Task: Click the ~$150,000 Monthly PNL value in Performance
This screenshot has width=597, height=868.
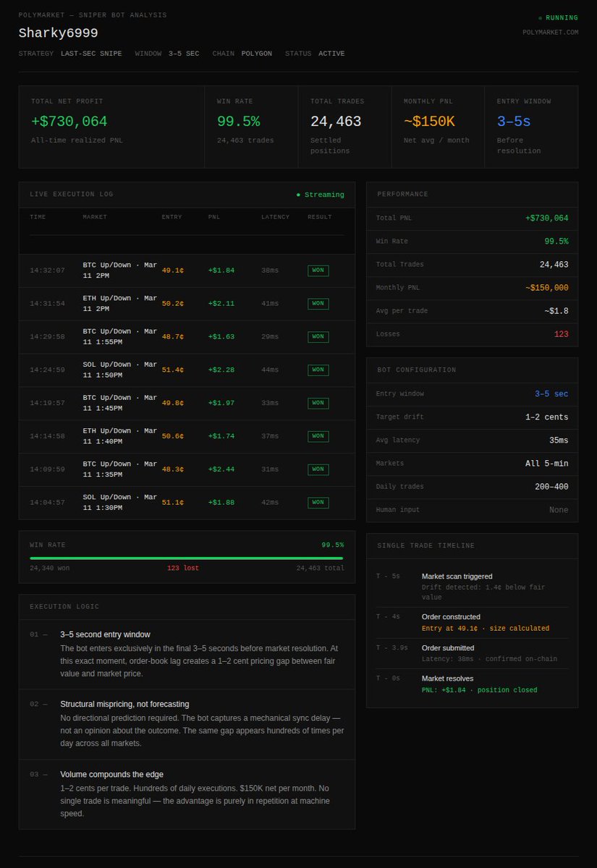Action: coord(546,288)
